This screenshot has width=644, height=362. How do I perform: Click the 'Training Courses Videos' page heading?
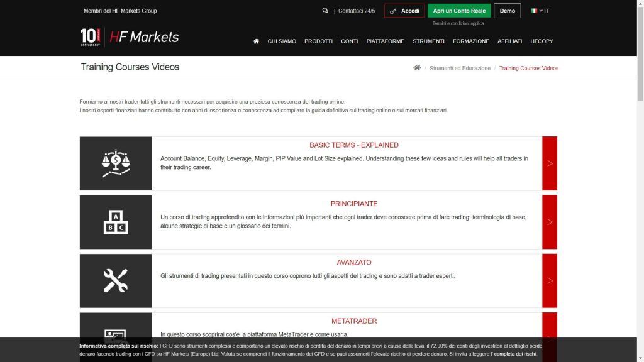pyautogui.click(x=130, y=67)
